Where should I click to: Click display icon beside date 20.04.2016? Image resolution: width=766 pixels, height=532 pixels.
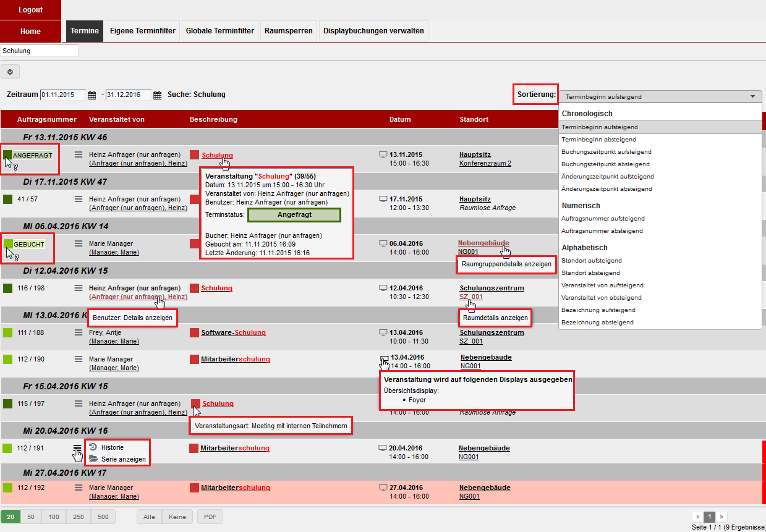click(383, 448)
